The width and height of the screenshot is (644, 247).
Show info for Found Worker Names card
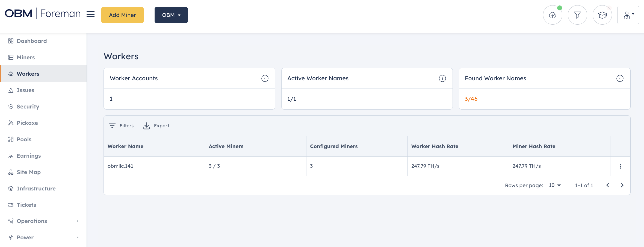(620, 78)
